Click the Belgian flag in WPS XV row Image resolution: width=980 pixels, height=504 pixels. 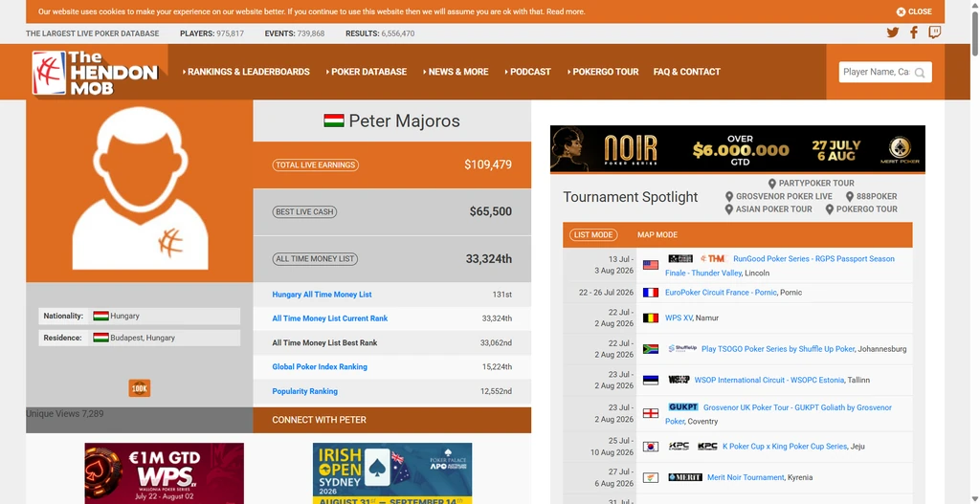pos(651,318)
